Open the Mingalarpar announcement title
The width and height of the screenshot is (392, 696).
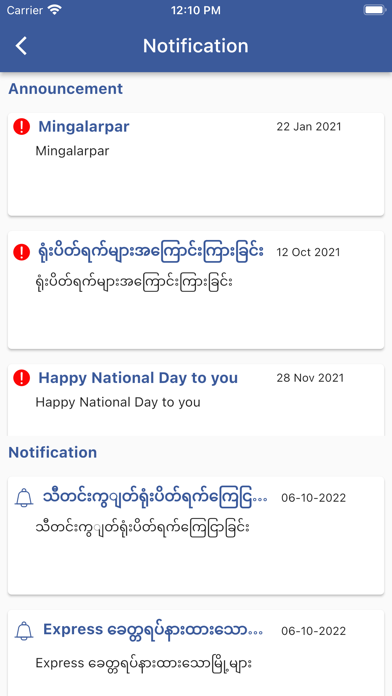click(x=84, y=127)
